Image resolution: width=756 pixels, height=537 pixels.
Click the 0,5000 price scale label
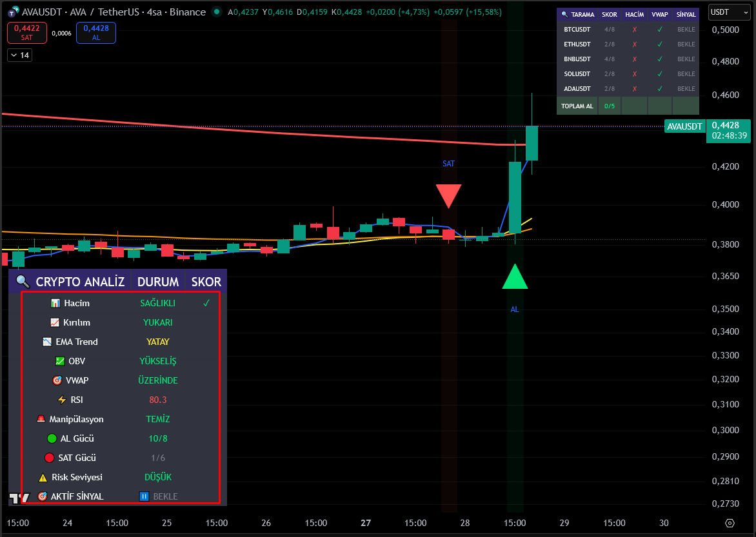725,30
